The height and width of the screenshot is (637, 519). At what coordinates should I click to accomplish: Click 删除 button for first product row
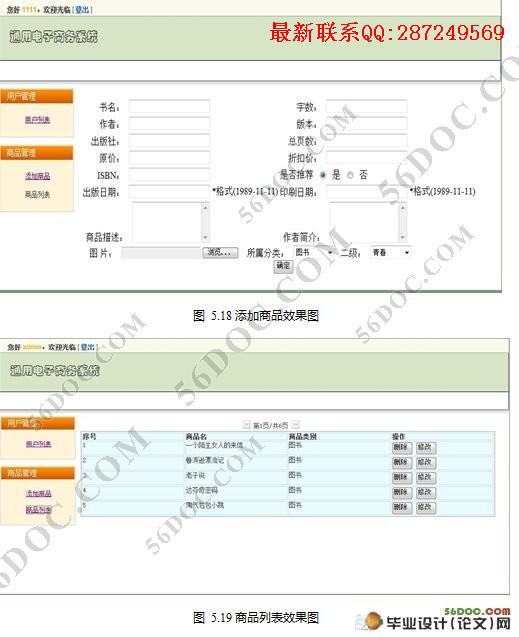pos(402,447)
